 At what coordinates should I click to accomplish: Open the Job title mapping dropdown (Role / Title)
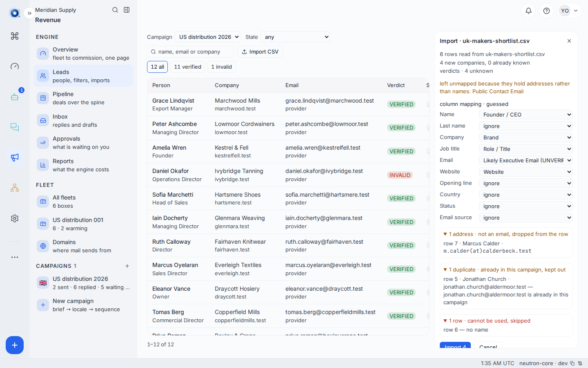(x=526, y=149)
